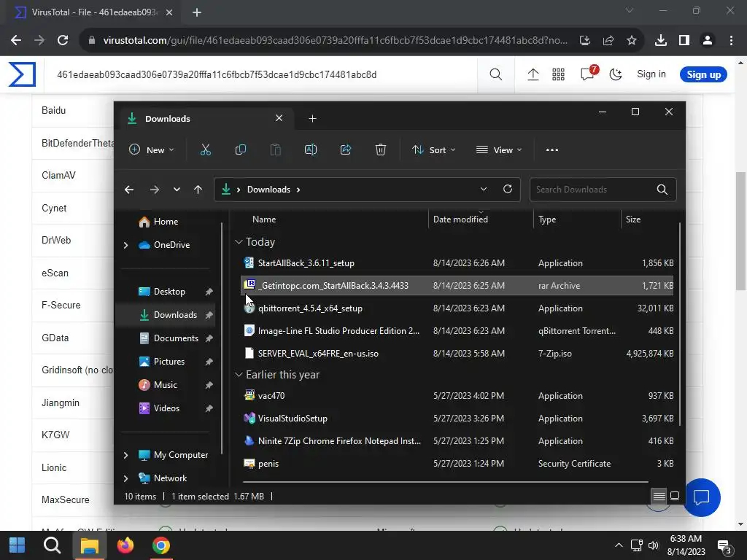Select StartAllBack_3.6.11_setup file
Screen dimensions: 747x560
point(457,262)
